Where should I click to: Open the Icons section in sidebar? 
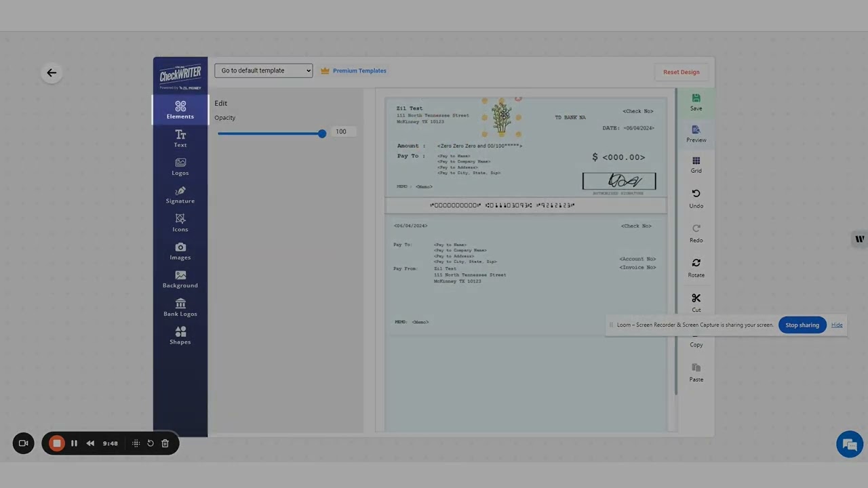click(x=180, y=223)
